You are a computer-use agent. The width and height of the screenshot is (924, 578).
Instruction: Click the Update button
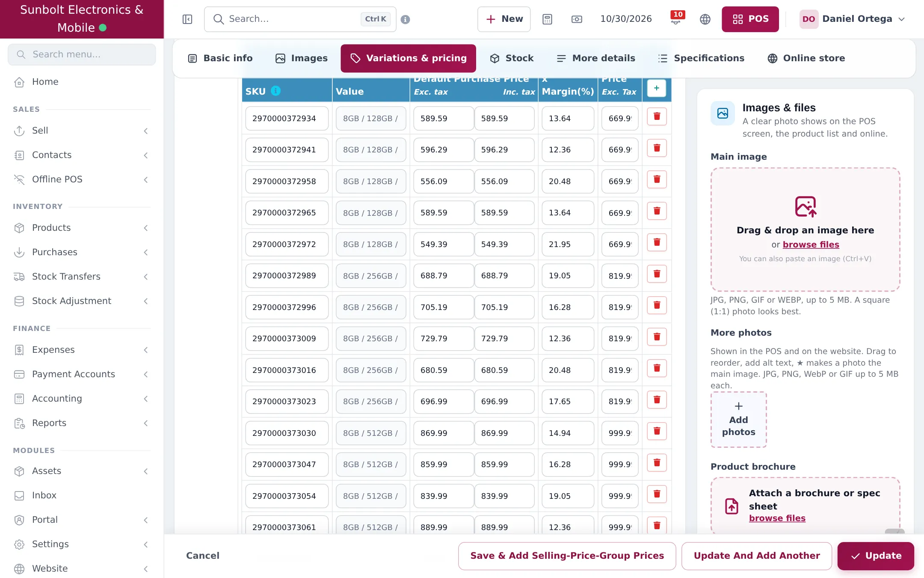[x=876, y=556]
